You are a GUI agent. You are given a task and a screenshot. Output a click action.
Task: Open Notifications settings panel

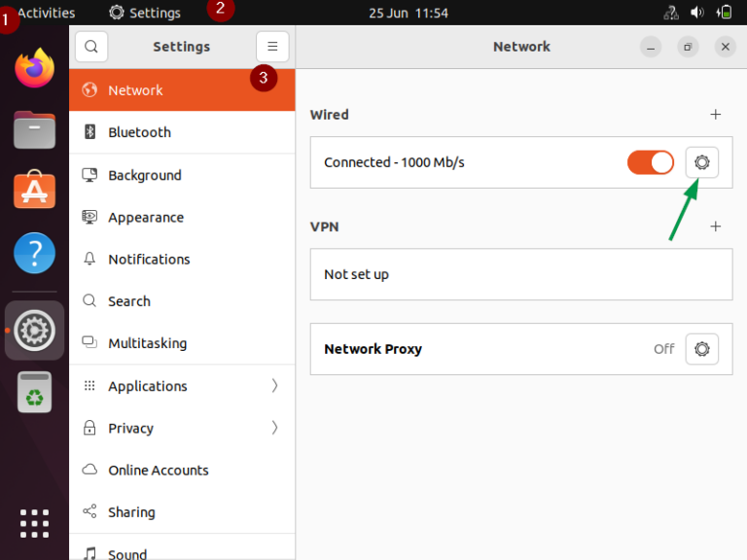[182, 259]
